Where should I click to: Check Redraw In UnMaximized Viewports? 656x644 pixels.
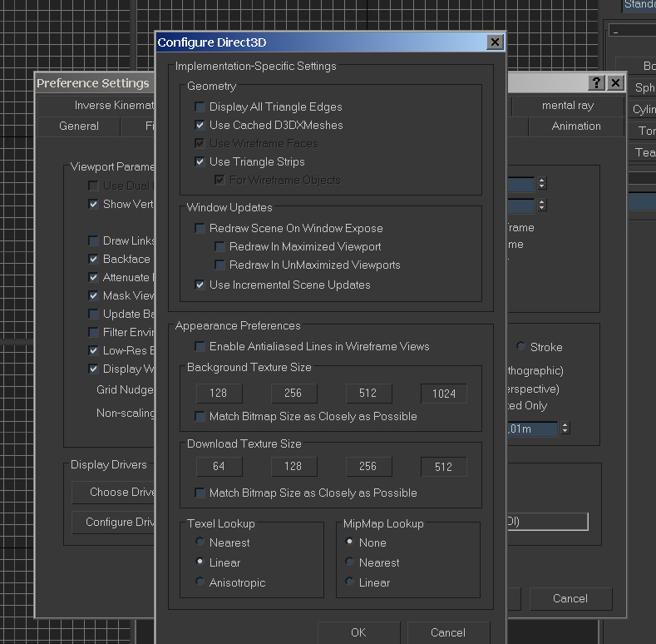(x=219, y=265)
